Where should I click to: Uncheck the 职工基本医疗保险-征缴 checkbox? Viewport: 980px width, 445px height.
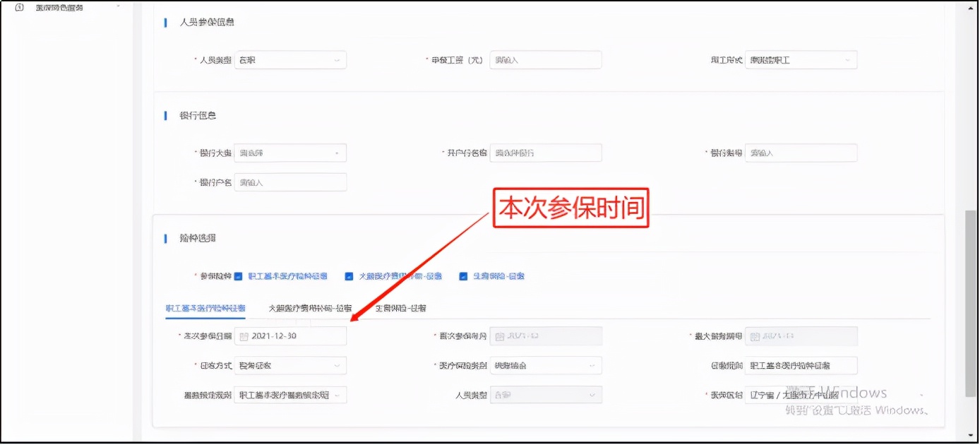click(x=240, y=276)
